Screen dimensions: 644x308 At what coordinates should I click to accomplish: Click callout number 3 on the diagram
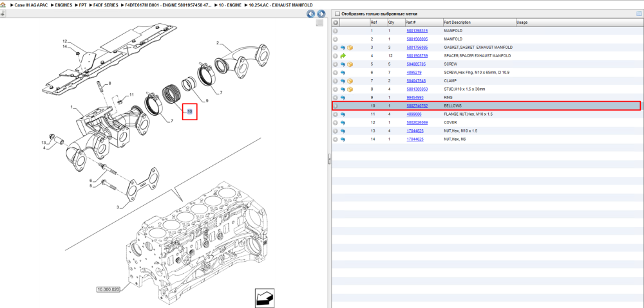[118, 207]
